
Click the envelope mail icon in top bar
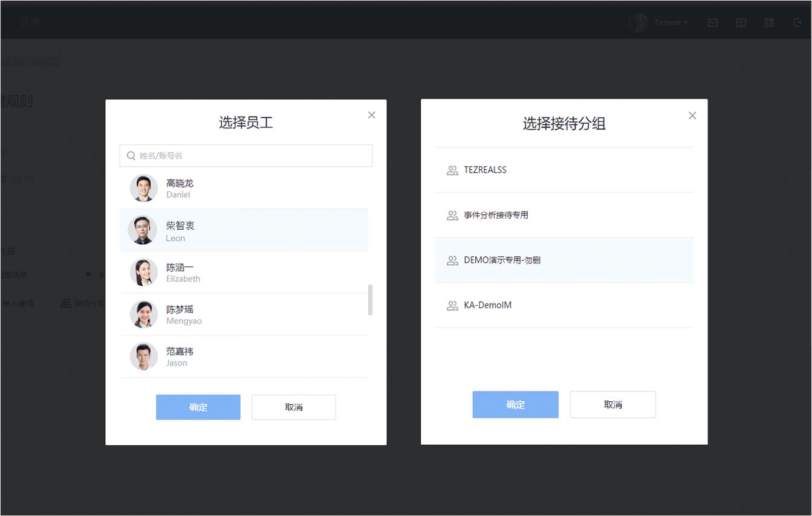point(713,22)
